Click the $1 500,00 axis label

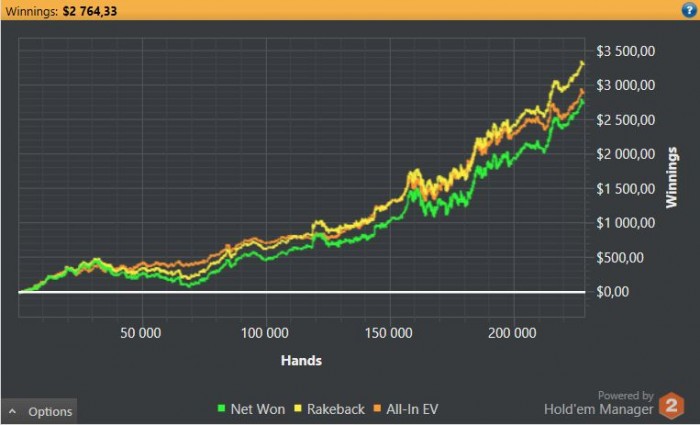point(625,189)
